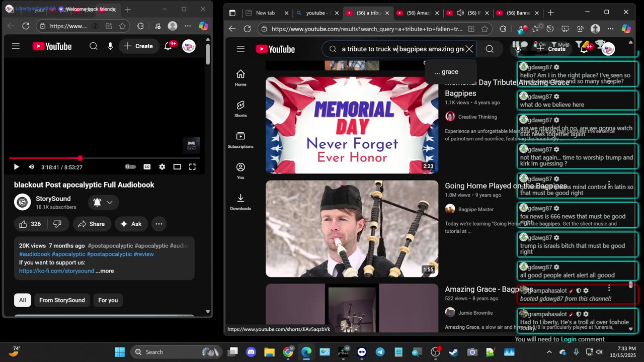The height and width of the screenshot is (362, 644).
Task: Open options for Going Home search result
Action: coord(609,185)
